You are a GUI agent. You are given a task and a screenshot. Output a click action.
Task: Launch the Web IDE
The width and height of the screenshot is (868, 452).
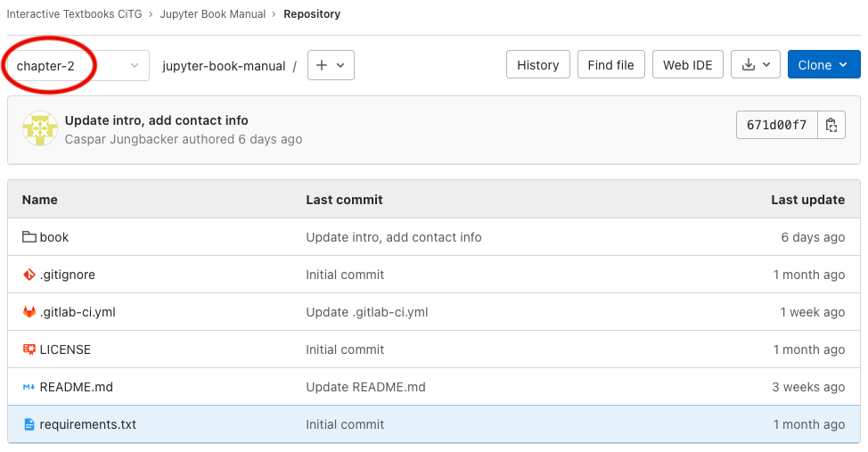coord(687,65)
